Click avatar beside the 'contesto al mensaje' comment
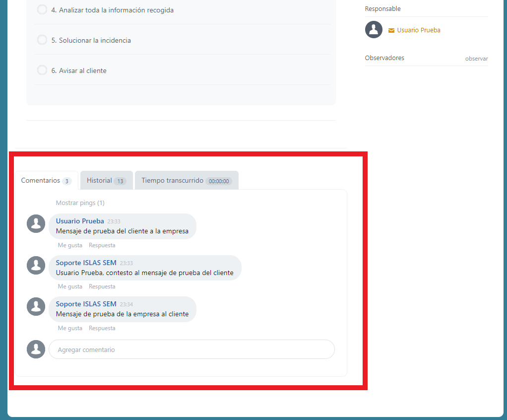Viewport: 507px width, 420px height. [x=36, y=265]
